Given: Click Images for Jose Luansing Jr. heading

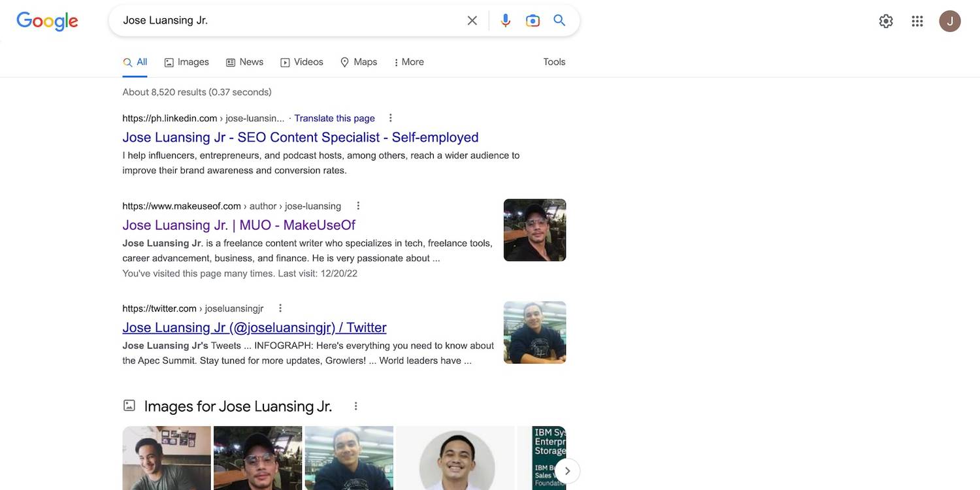Looking at the screenshot, I should (238, 406).
